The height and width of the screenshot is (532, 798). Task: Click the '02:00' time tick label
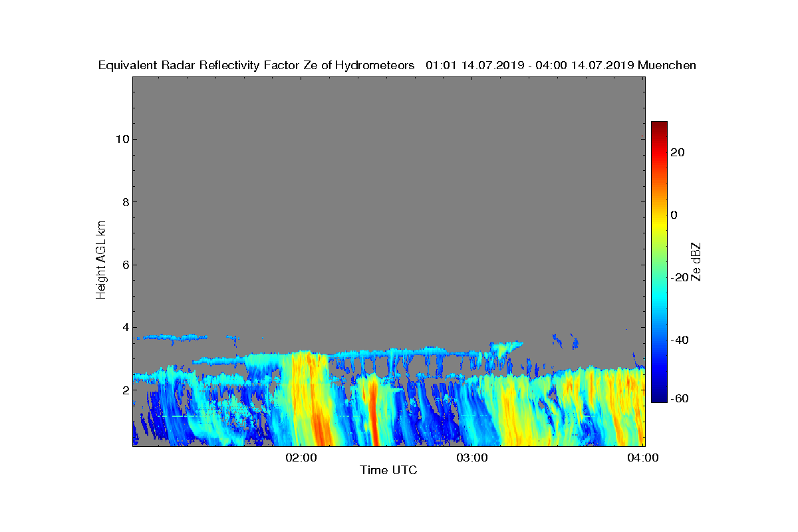[x=301, y=458]
